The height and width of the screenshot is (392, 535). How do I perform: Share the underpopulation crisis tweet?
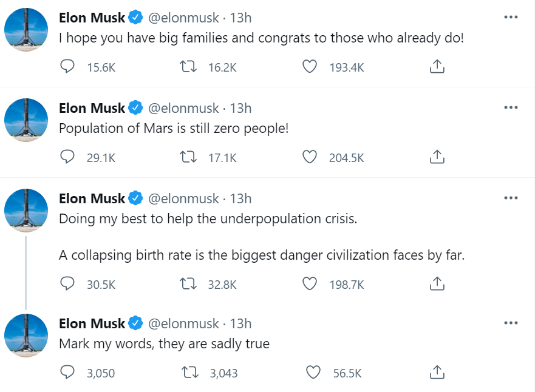[437, 283]
